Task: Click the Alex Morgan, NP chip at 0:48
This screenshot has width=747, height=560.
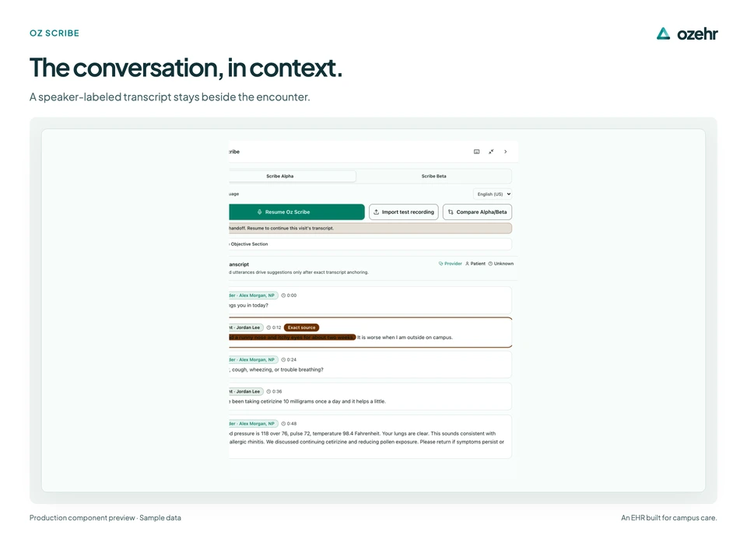Action: [254, 423]
